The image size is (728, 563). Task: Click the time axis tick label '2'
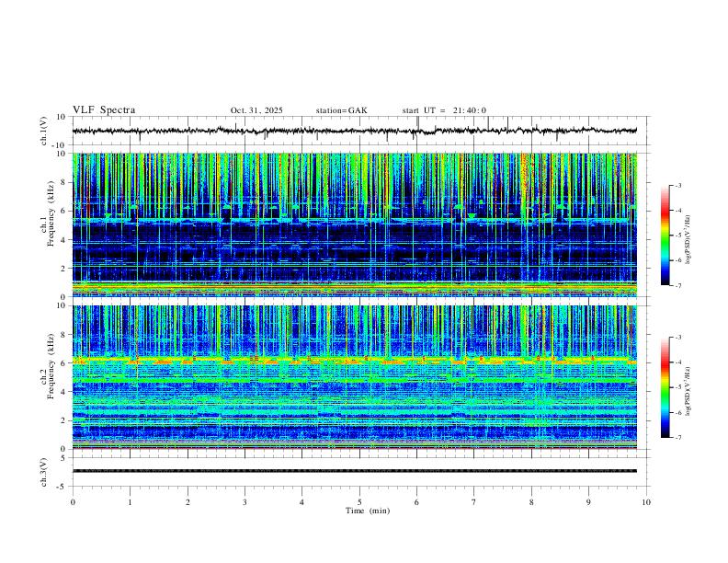(x=188, y=502)
